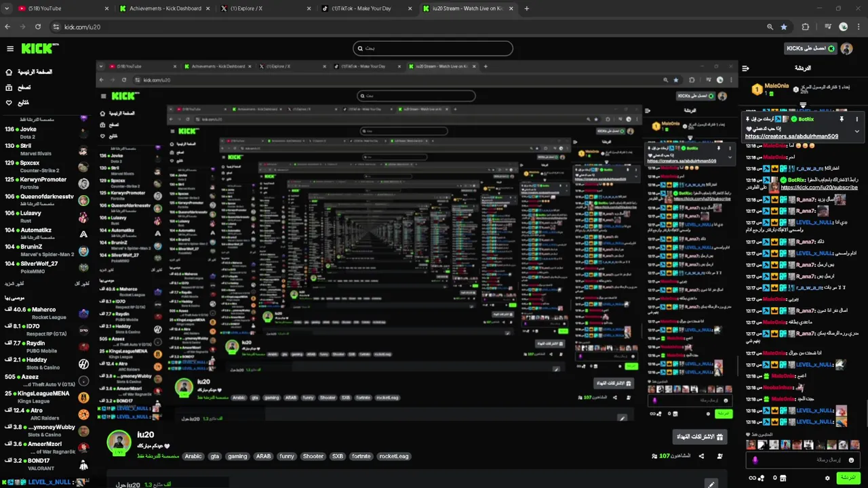Image resolution: width=868 pixels, height=488 pixels.
Task: Open pinned message three-dot options
Action: tap(856, 119)
